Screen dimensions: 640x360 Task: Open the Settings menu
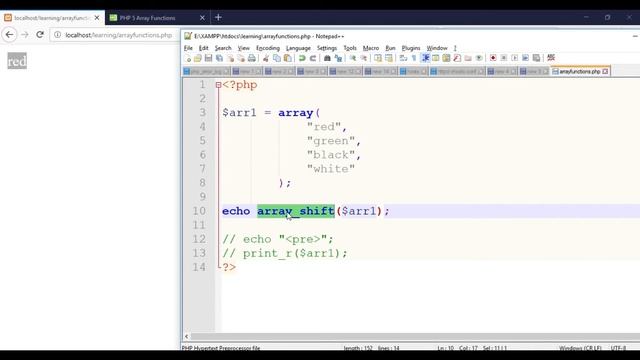(x=327, y=48)
